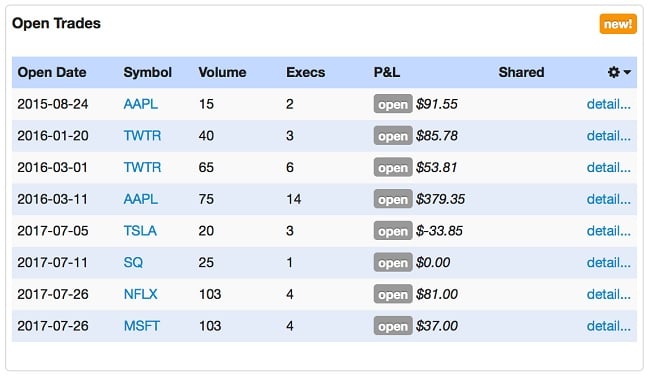
Task: View detail for the $53.81 trade
Action: (609, 167)
